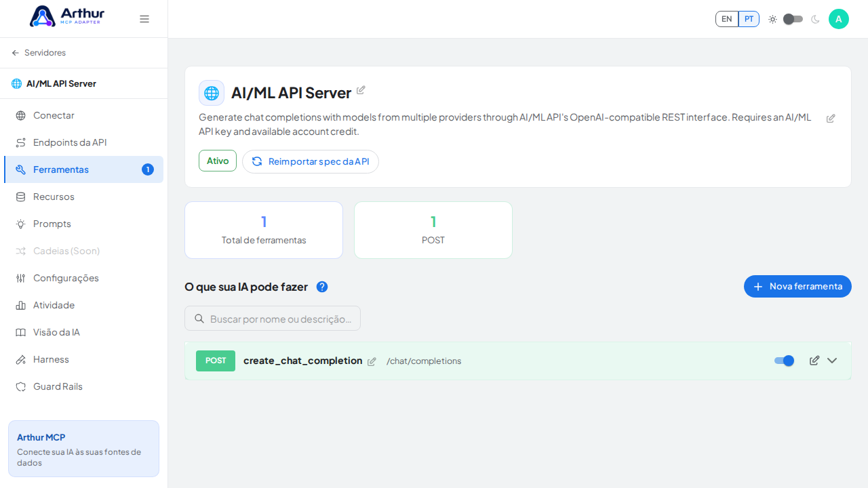Image resolution: width=868 pixels, height=488 pixels.
Task: Click the Ferramentas count badge
Action: tap(148, 169)
